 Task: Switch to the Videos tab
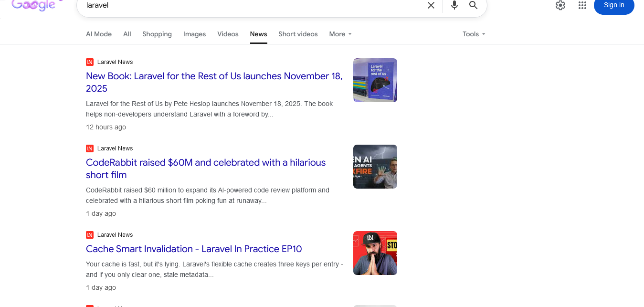point(228,34)
